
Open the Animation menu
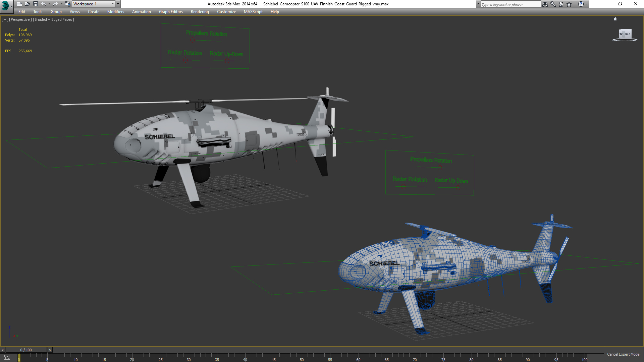pyautogui.click(x=142, y=12)
